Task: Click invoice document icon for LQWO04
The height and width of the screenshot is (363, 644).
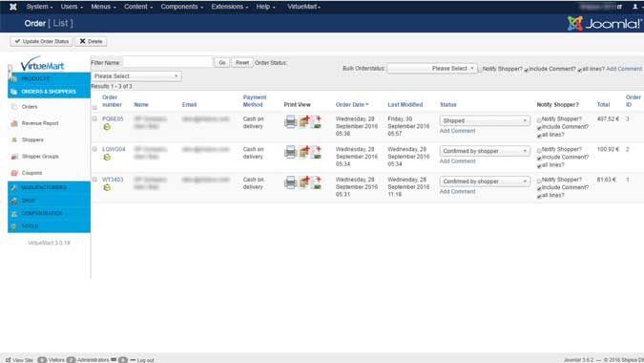Action: tap(316, 152)
